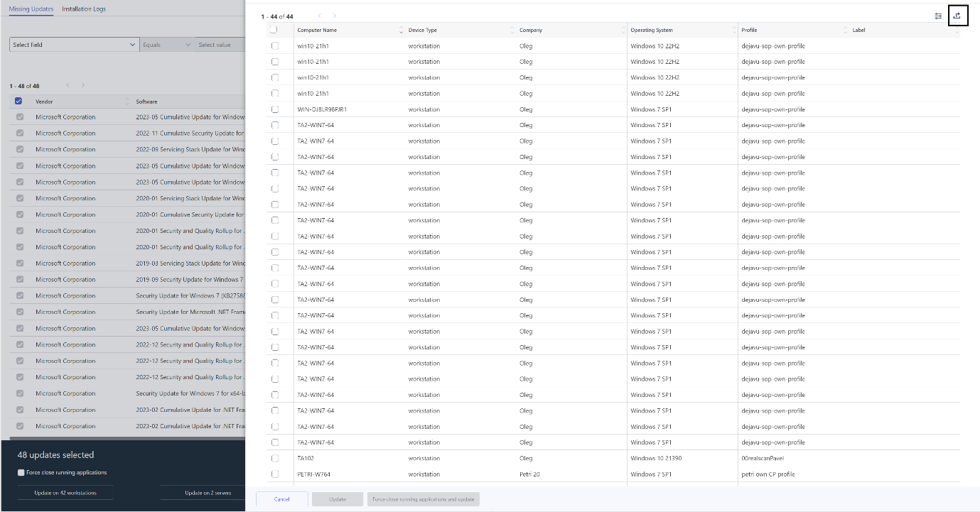Check the TA102 row checkbox
Viewport: 980px width, 512px height.
275,458
